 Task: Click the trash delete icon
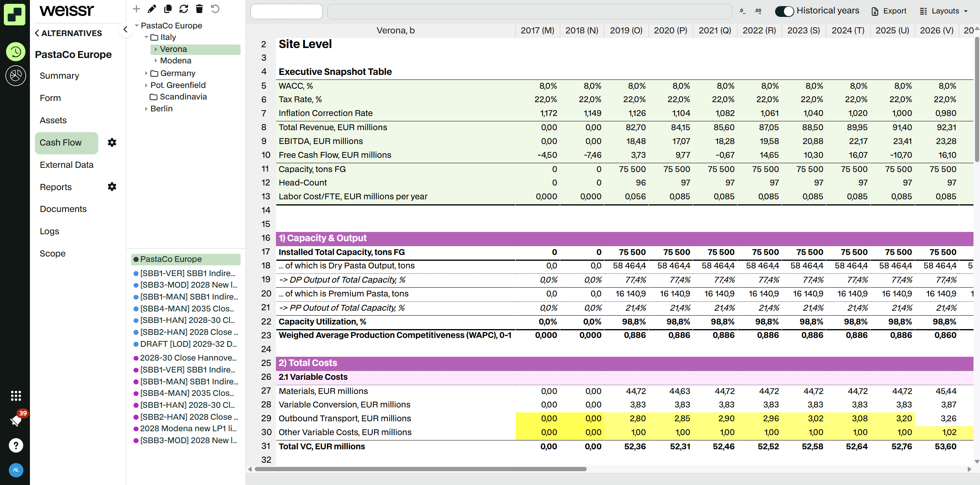click(199, 9)
